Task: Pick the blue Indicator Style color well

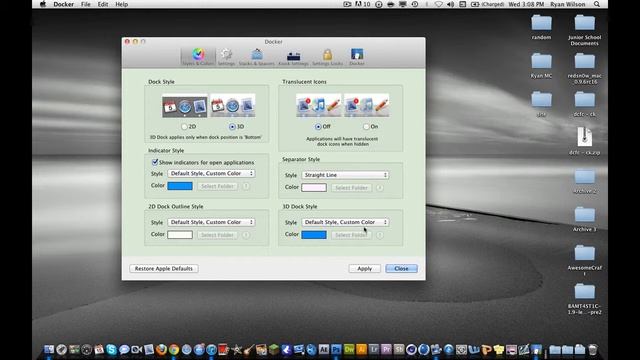Action: coord(180,186)
